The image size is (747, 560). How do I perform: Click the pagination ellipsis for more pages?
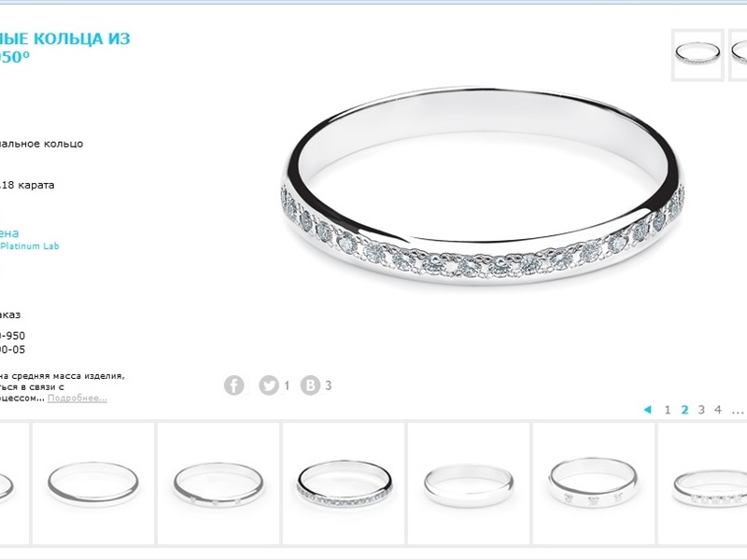click(738, 412)
